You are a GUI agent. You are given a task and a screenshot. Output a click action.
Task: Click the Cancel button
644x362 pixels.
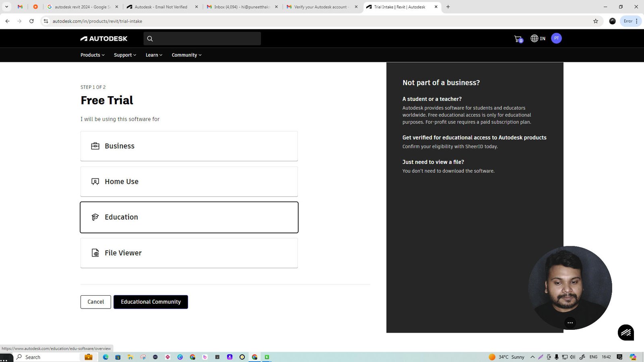tap(96, 302)
